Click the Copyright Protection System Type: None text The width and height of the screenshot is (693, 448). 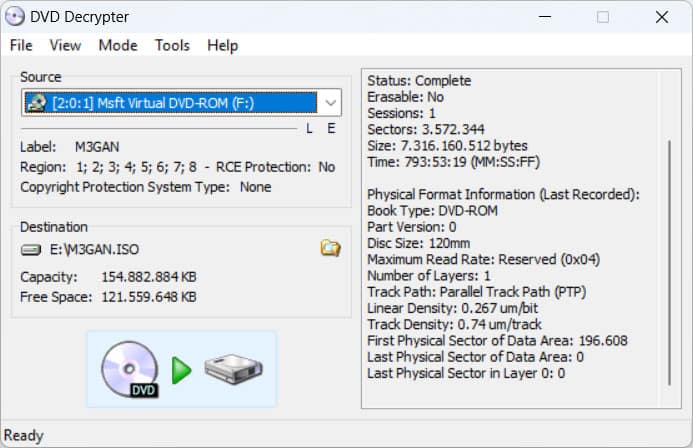(146, 187)
